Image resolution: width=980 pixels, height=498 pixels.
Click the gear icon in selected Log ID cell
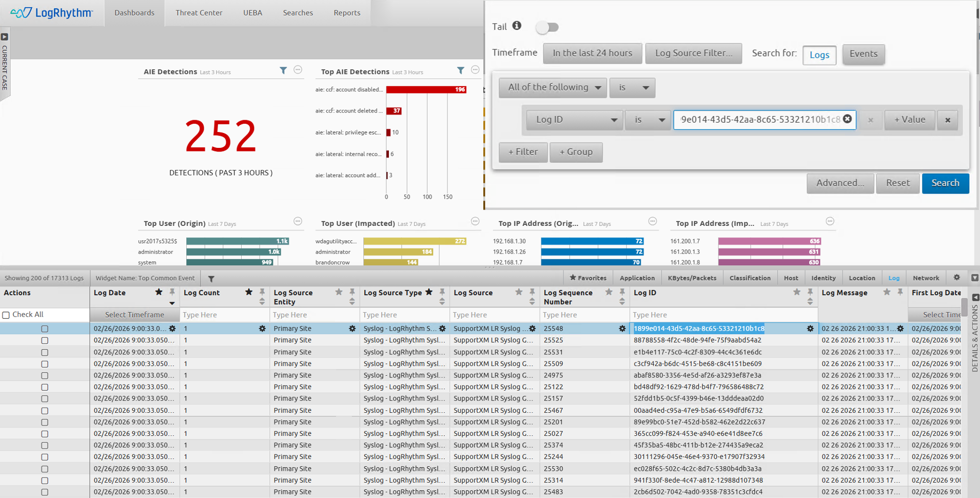(x=810, y=329)
